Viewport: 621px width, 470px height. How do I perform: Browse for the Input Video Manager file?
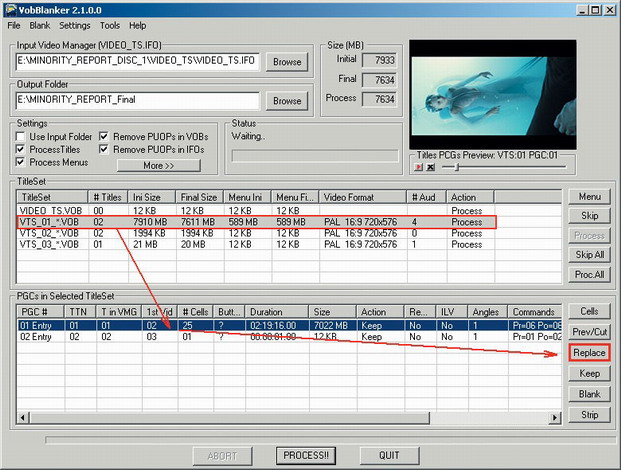click(x=287, y=62)
